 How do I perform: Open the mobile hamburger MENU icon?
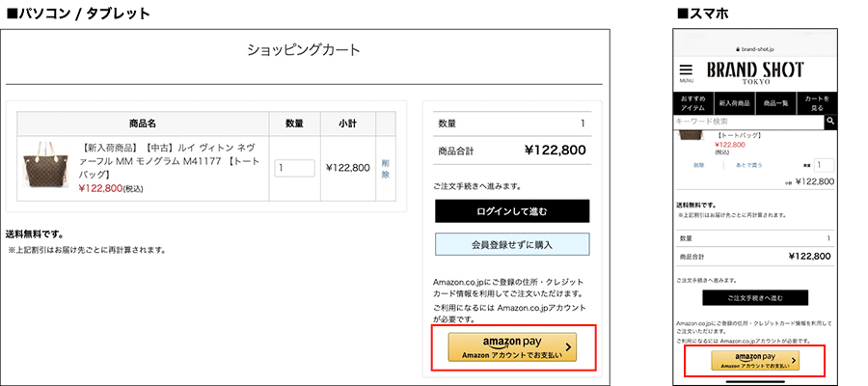(x=686, y=72)
